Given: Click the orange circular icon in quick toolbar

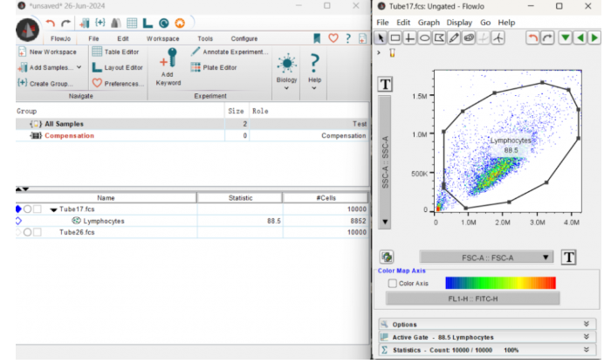Looking at the screenshot, I should 180,24.
